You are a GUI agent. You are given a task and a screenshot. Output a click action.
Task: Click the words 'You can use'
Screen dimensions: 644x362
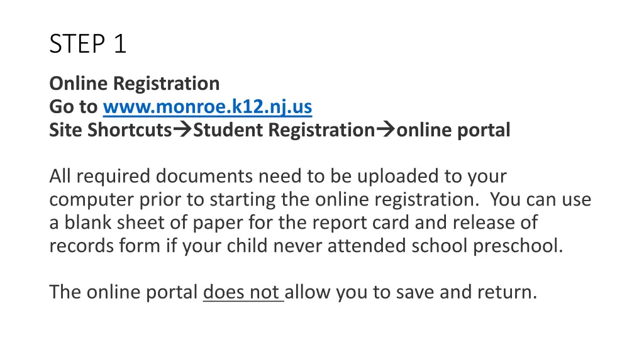(x=540, y=199)
